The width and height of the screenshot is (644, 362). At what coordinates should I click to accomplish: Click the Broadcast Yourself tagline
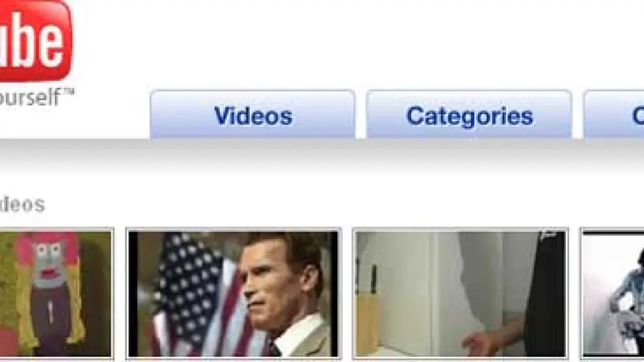35,97
